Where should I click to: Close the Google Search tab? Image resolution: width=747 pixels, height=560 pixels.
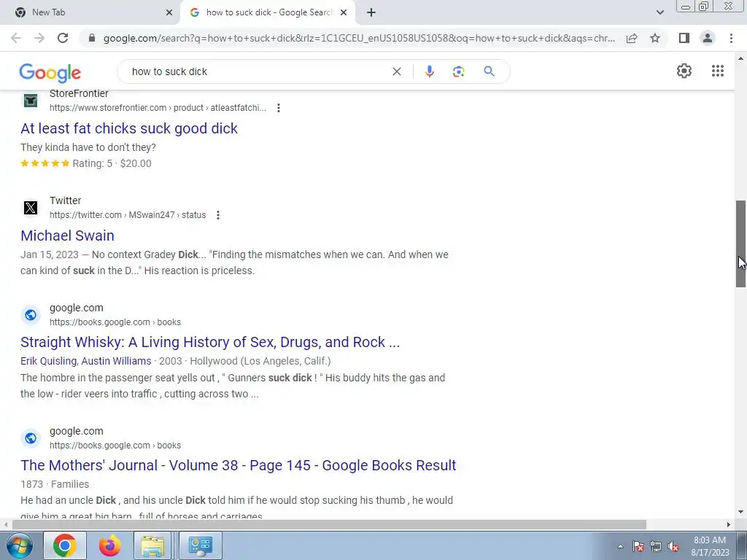(344, 12)
